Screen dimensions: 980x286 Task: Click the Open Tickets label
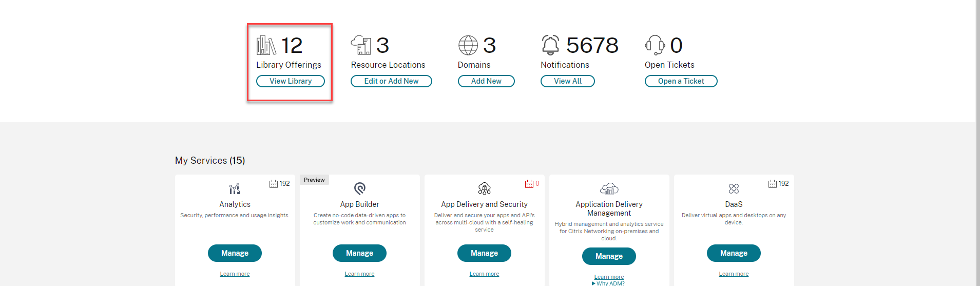(669, 65)
